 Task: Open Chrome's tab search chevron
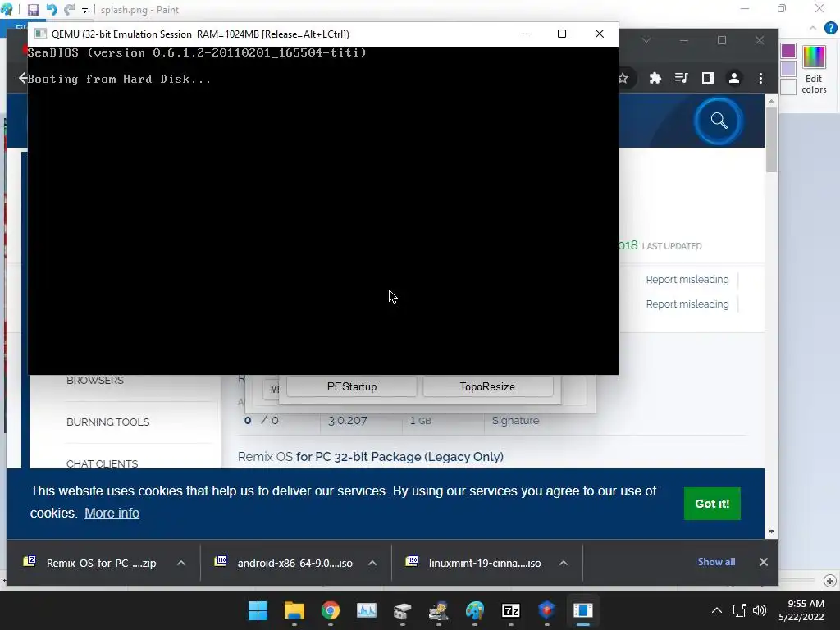646,40
